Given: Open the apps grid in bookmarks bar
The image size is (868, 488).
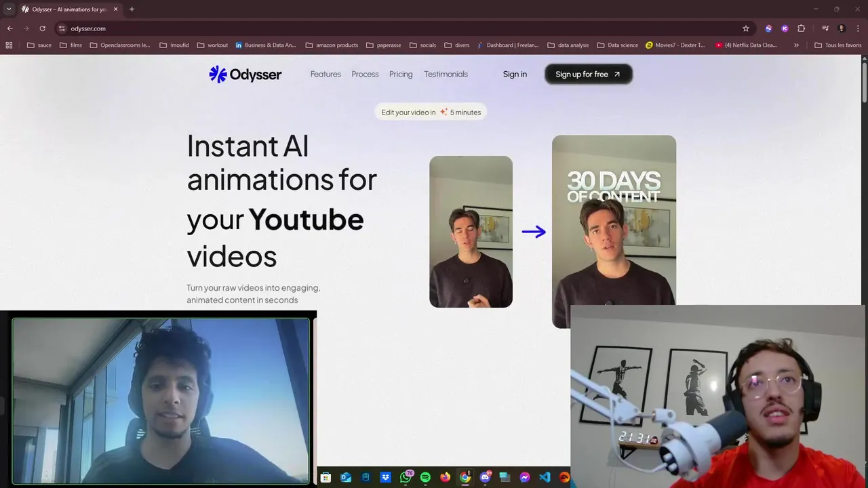Looking at the screenshot, I should pyautogui.click(x=9, y=45).
